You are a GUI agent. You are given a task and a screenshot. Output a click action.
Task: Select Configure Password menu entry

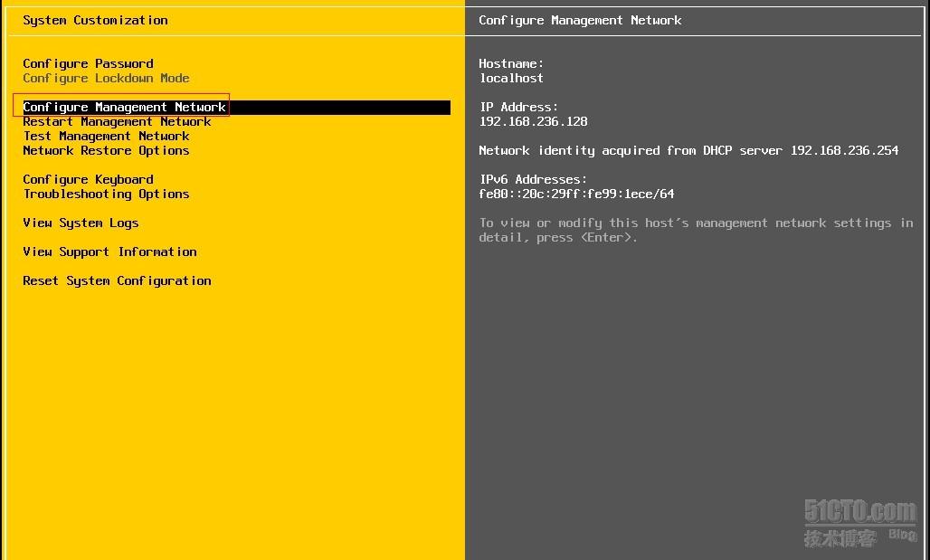[88, 63]
